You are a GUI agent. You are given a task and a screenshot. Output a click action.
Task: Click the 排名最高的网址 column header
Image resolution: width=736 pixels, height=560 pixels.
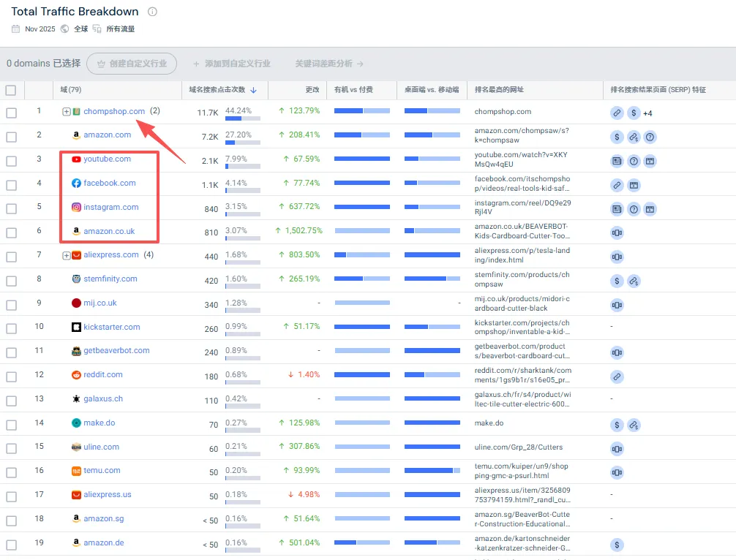(x=499, y=90)
